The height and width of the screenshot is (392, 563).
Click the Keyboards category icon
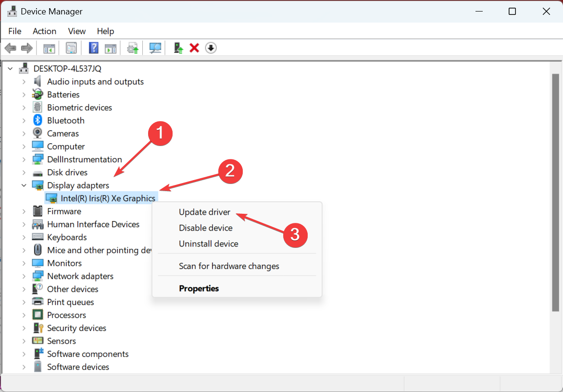pyautogui.click(x=38, y=237)
